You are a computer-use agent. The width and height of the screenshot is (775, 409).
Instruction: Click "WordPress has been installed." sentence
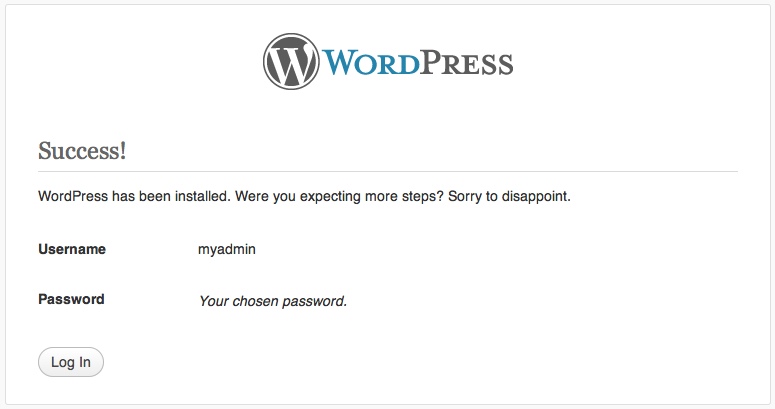[x=134, y=196]
